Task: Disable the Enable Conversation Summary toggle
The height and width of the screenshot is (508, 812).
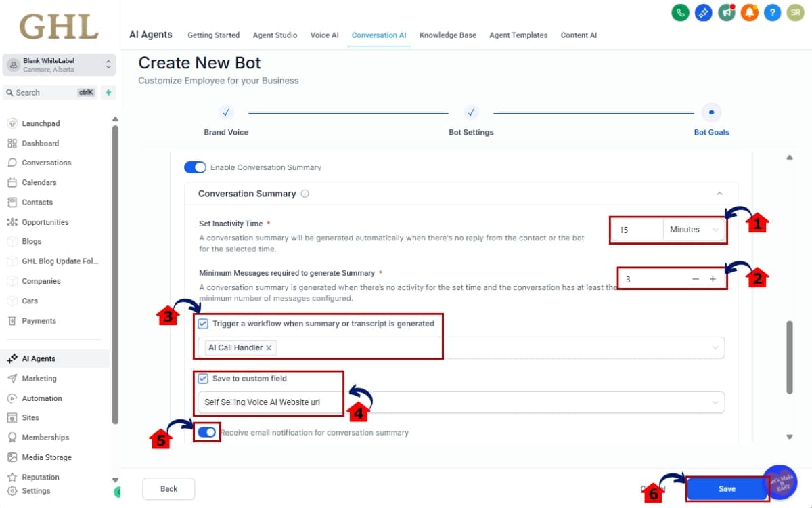Action: (x=195, y=167)
